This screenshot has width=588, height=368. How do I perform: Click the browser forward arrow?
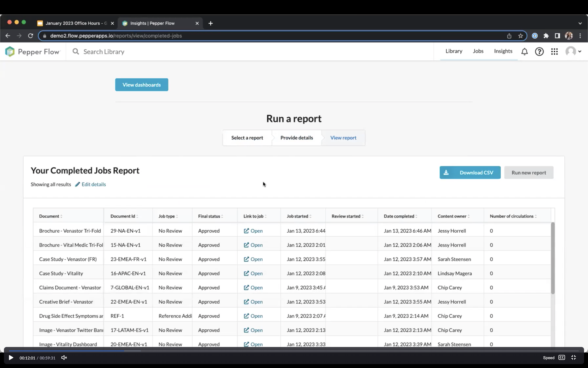point(19,36)
